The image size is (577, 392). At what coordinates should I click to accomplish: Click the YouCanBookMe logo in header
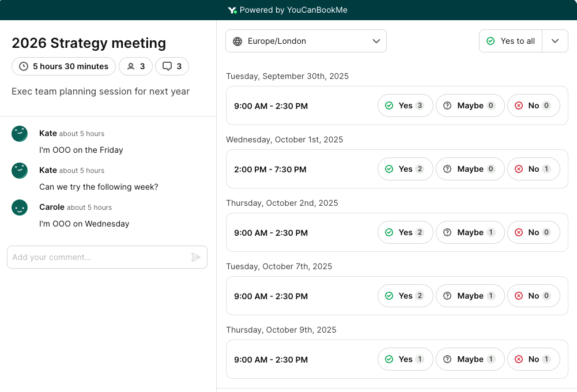(232, 10)
